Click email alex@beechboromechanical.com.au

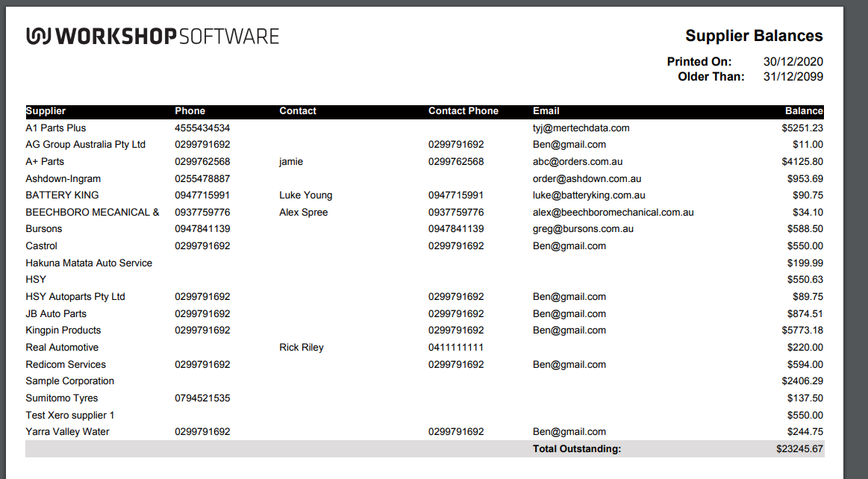(x=613, y=213)
